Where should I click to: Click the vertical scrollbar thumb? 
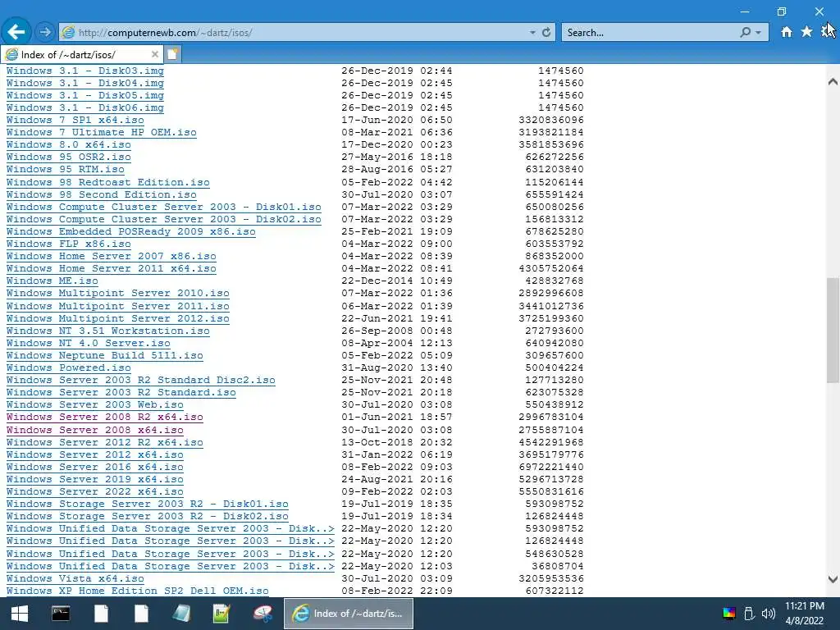(x=833, y=330)
